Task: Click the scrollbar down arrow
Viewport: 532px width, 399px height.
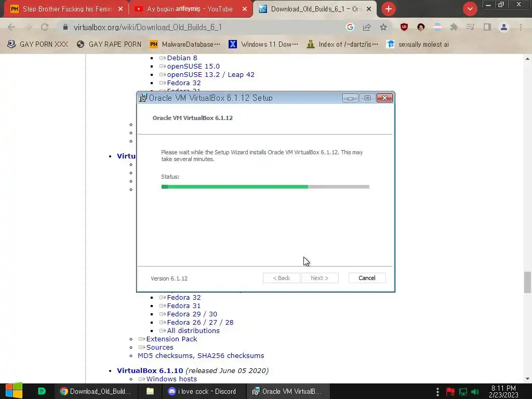Action: point(527,379)
